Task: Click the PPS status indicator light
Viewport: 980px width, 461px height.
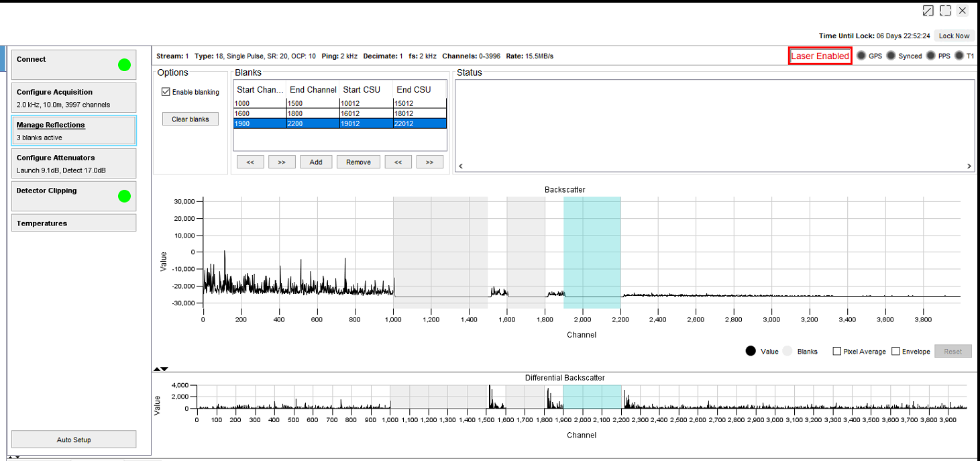Action: tap(930, 56)
